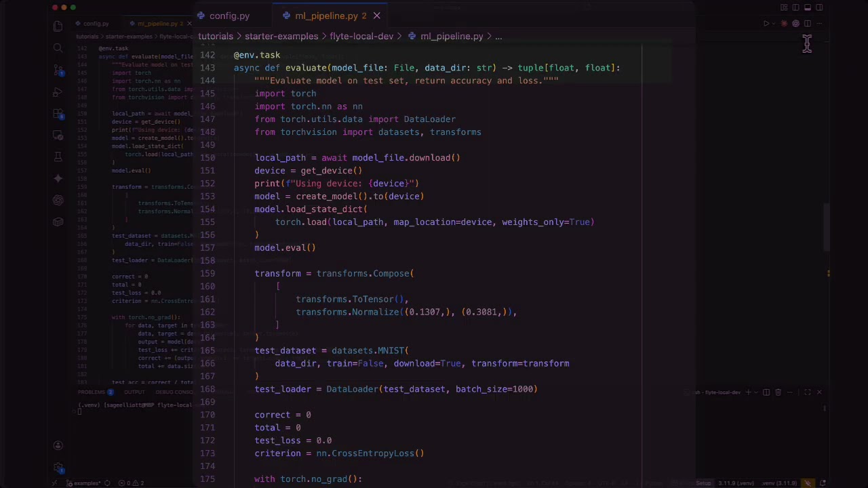This screenshot has width=868, height=488.
Task: Open the Manage settings gear
Action: [x=58, y=468]
